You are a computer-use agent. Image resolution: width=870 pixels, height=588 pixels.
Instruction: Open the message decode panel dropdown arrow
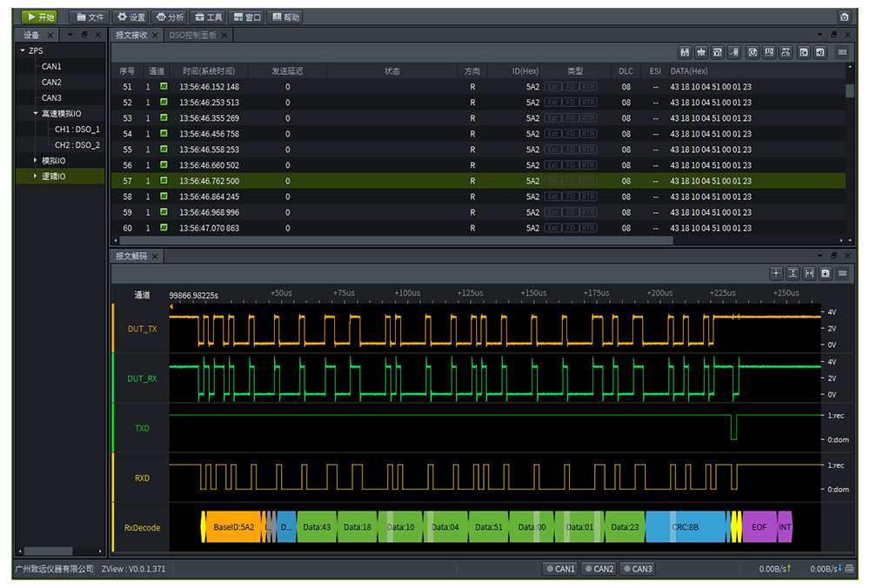click(x=820, y=256)
